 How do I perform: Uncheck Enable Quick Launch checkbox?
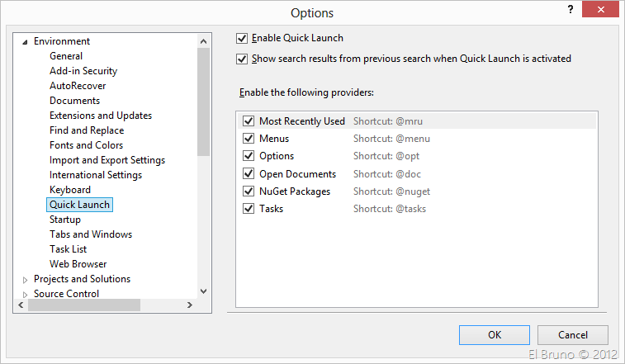[x=242, y=38]
